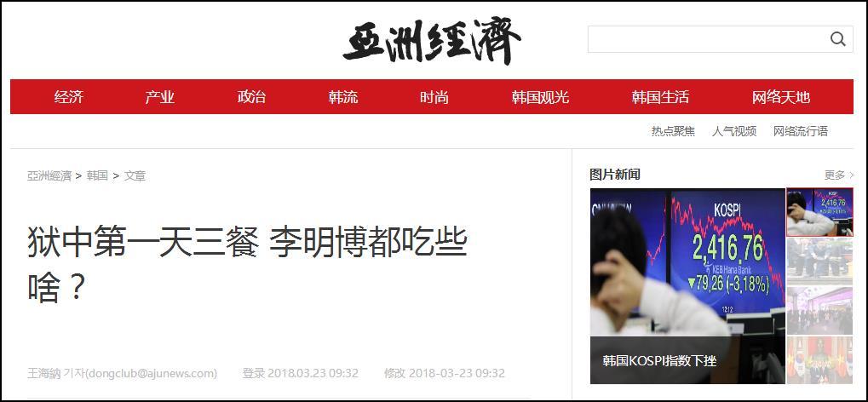Open 韩国观光 navigation item

(540, 97)
